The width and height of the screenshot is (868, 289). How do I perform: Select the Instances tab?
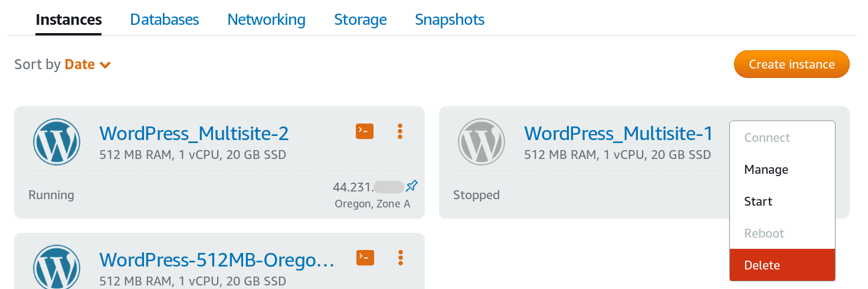point(68,20)
